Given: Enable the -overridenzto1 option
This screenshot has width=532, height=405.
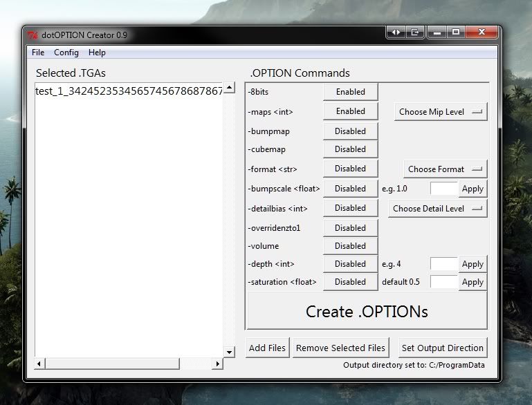Looking at the screenshot, I should coord(351,228).
